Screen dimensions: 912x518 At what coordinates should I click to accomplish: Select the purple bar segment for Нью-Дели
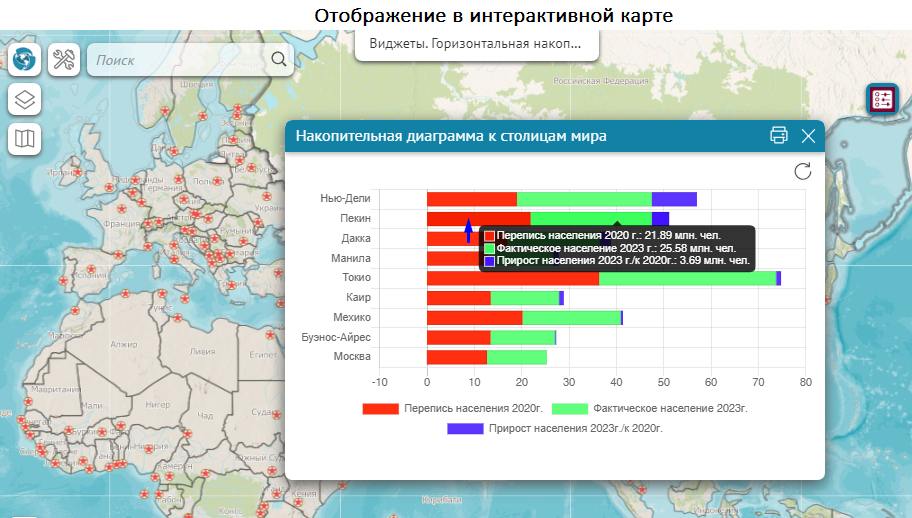[x=673, y=199]
